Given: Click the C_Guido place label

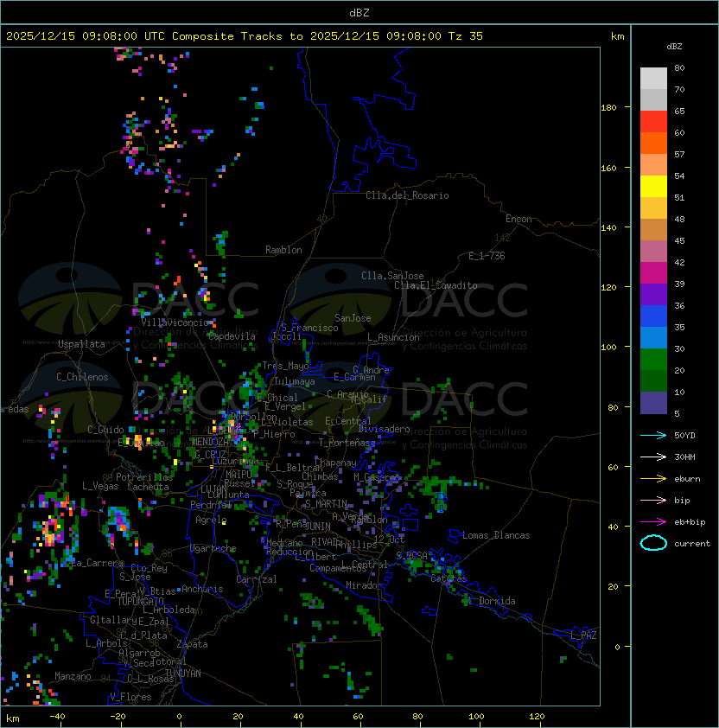Looking at the screenshot, I should (x=105, y=430).
